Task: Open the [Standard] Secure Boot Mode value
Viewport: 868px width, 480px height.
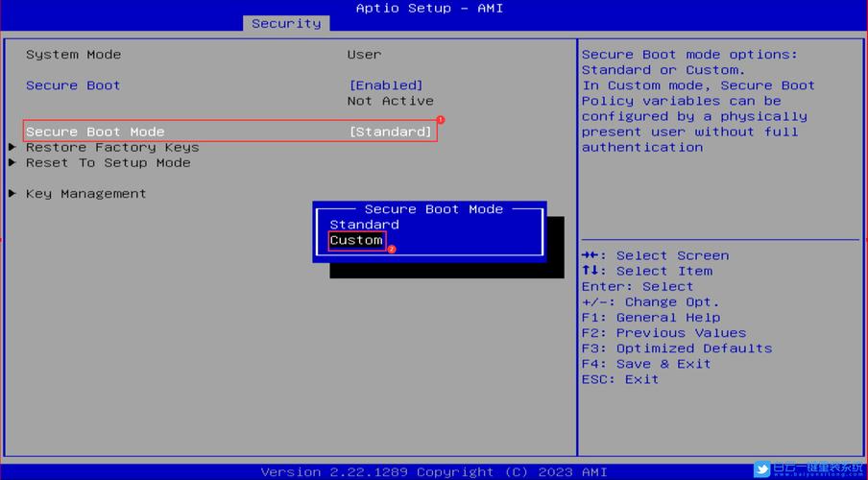Action: tap(390, 132)
